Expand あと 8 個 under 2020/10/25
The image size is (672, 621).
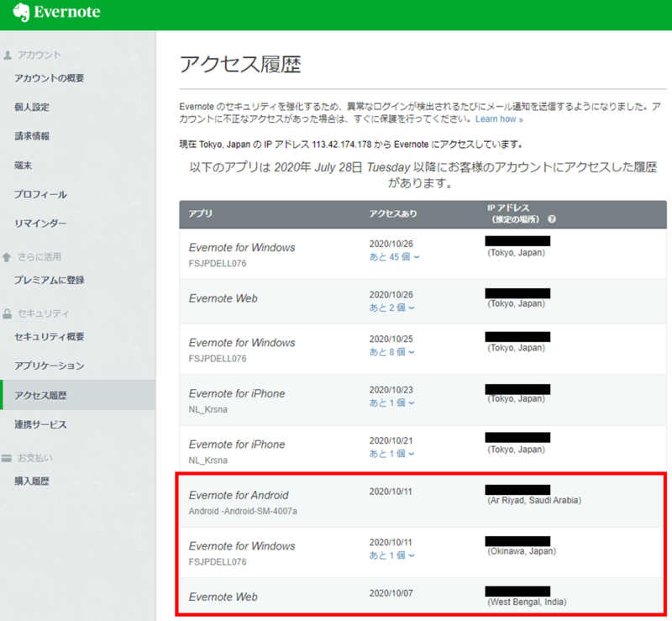tap(391, 352)
